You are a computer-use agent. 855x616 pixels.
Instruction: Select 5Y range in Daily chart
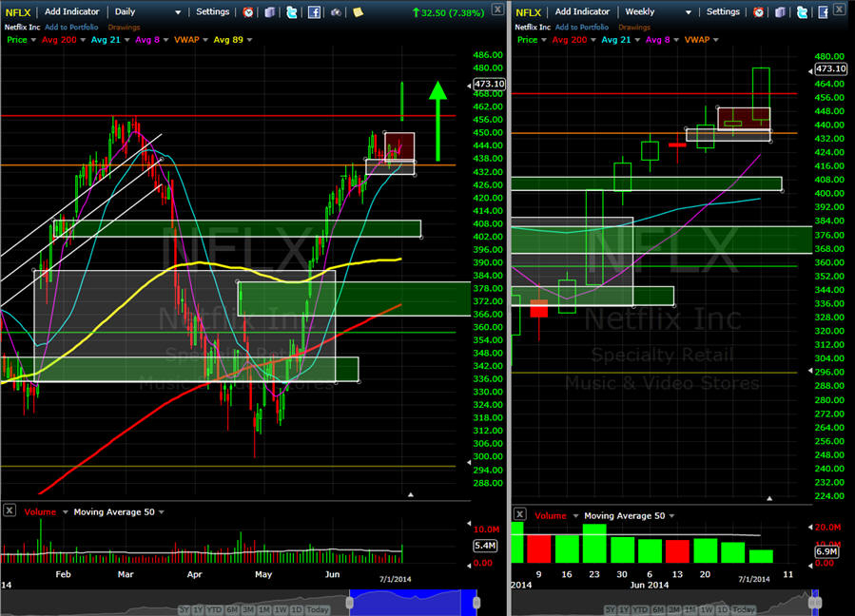point(185,609)
